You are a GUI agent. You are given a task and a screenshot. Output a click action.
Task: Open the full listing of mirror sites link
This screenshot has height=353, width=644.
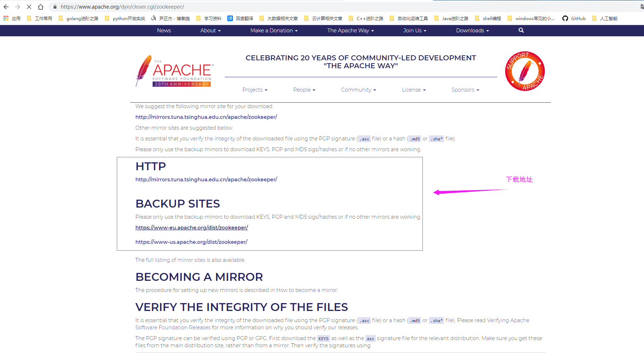(x=175, y=260)
